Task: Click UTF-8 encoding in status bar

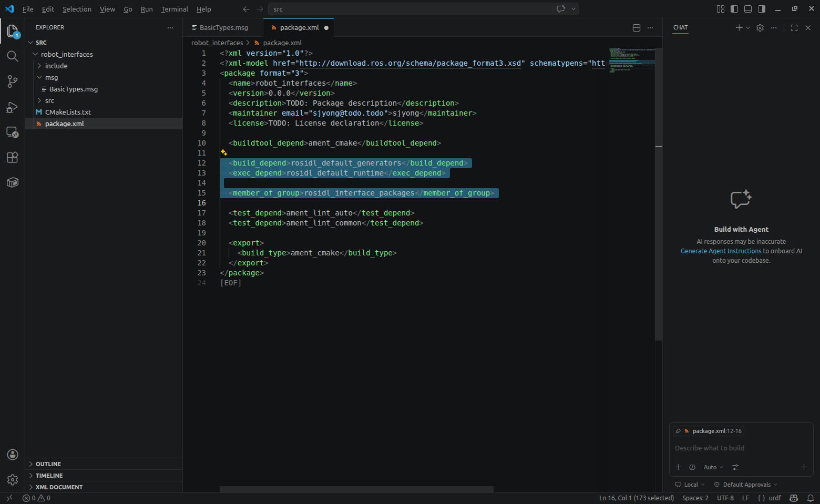Action: pos(725,498)
